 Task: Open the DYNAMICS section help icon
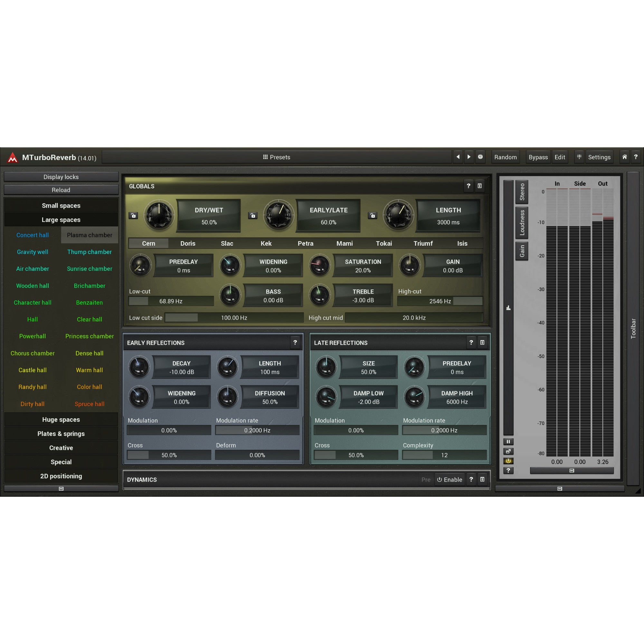click(x=471, y=479)
